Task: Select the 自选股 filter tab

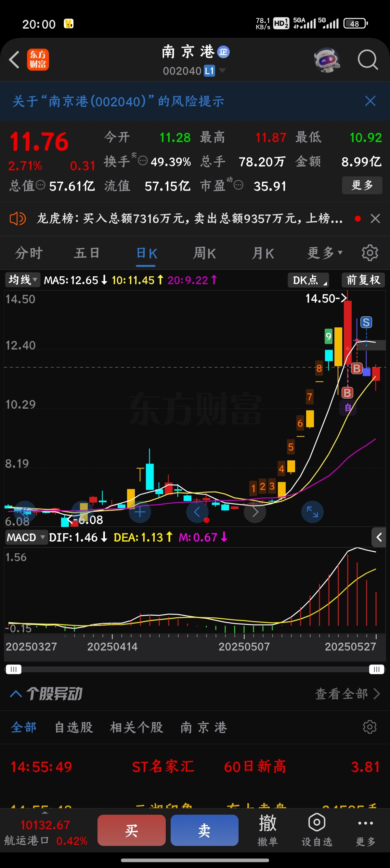Action: click(x=74, y=727)
